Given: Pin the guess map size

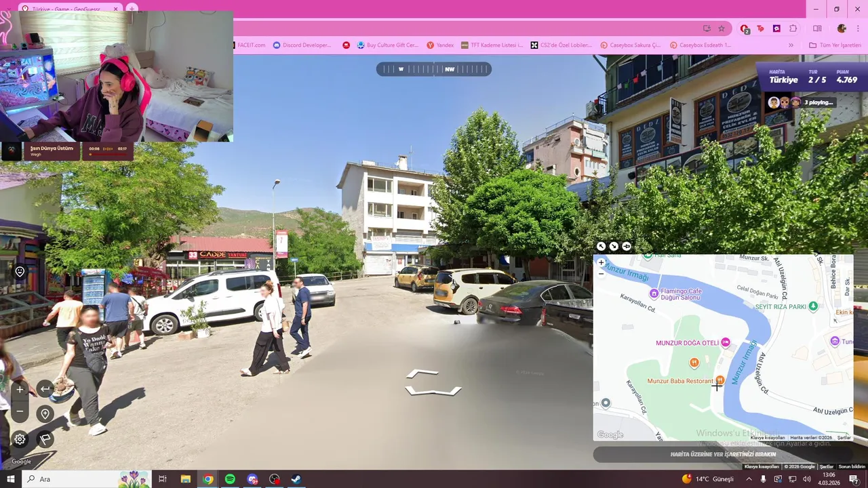Looking at the screenshot, I should click(x=626, y=247).
